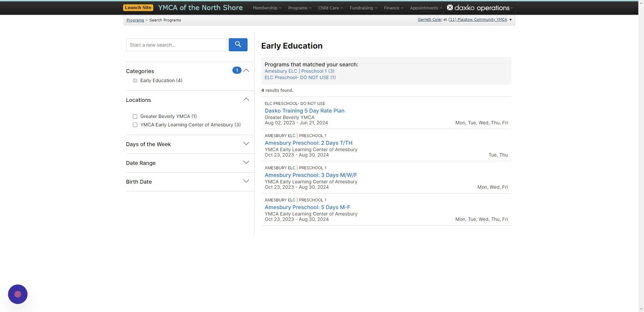The image size is (644, 312).
Task: Click the search magnifying glass icon
Action: pos(238,45)
